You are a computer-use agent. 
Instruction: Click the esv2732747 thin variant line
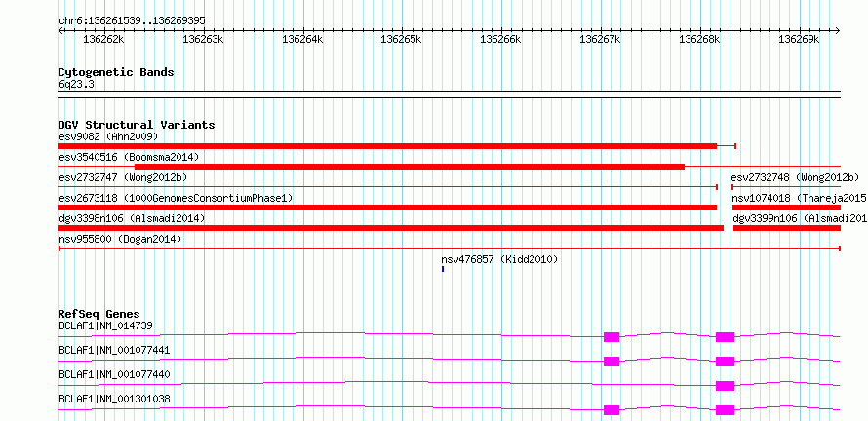click(387, 187)
